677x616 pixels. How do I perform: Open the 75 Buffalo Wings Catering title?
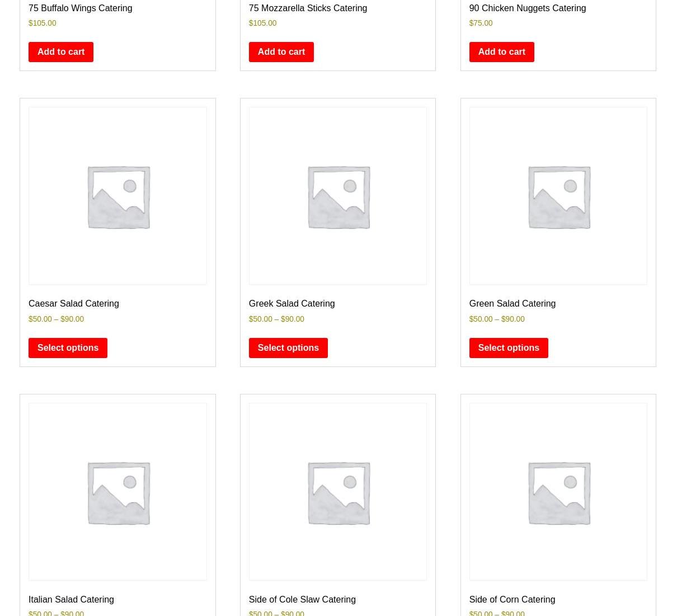(80, 8)
